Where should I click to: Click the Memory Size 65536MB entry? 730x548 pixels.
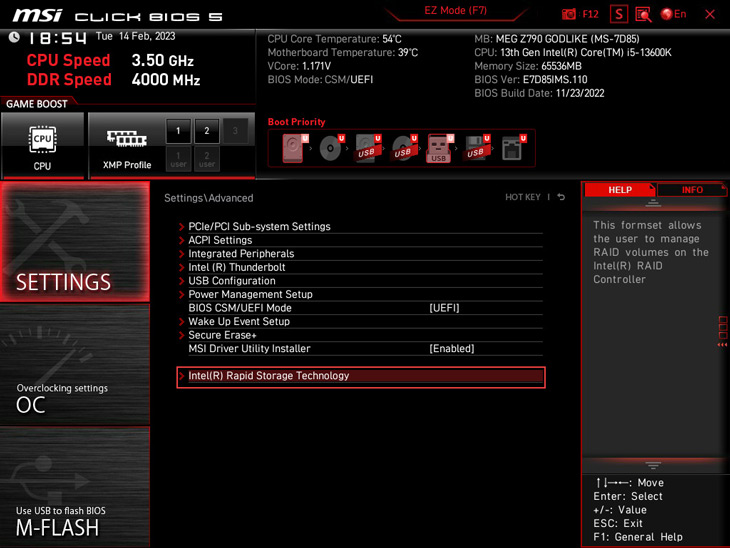point(528,66)
